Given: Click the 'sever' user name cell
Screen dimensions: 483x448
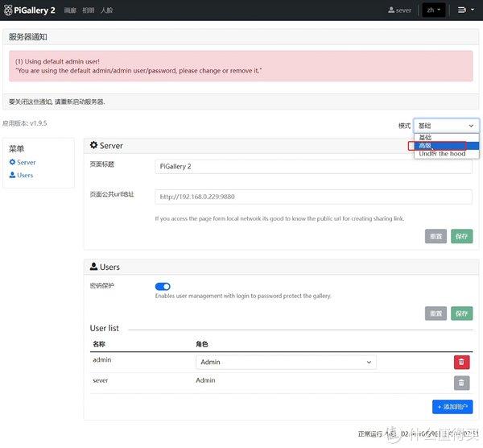Looking at the screenshot, I should (x=101, y=380).
